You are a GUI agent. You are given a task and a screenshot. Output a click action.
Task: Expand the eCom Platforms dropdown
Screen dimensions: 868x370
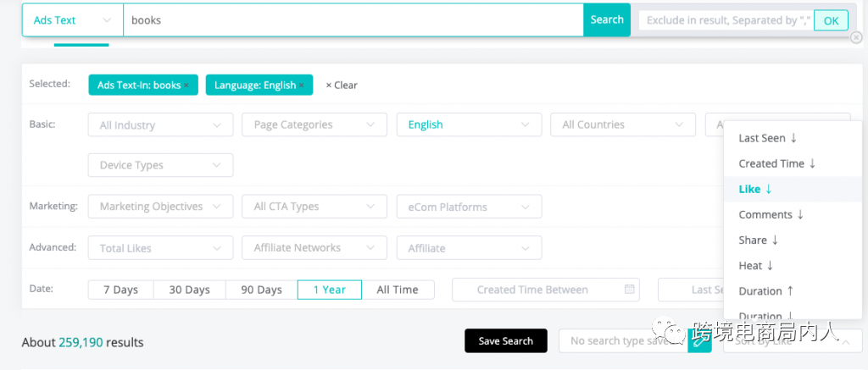point(469,207)
